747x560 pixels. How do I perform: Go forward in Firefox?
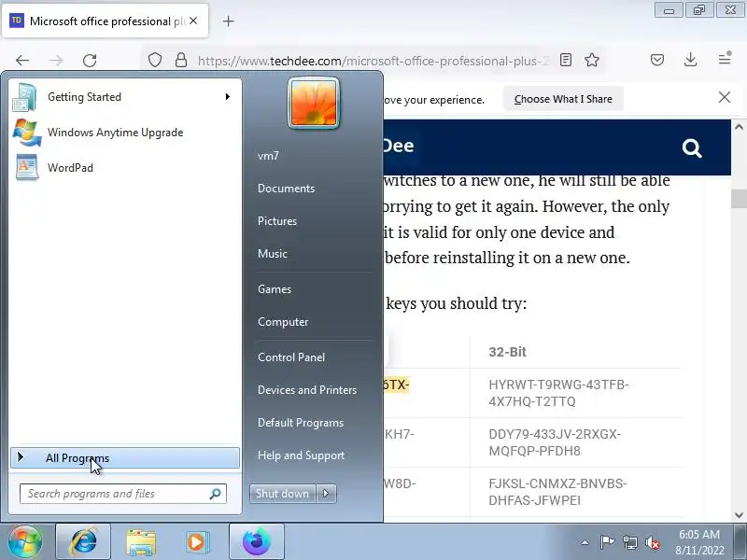pyautogui.click(x=56, y=61)
